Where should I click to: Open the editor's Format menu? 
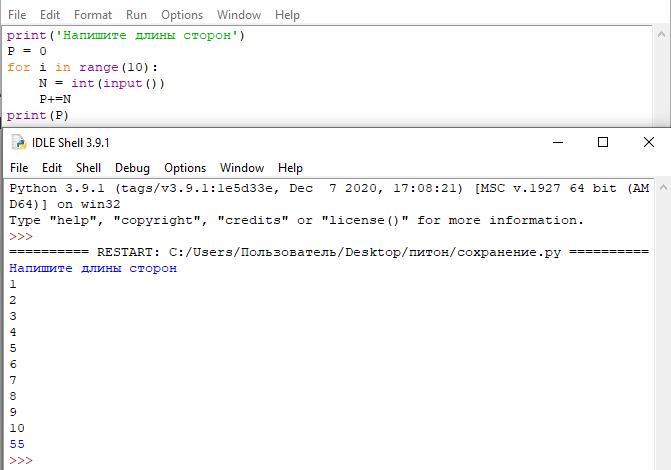tap(92, 15)
